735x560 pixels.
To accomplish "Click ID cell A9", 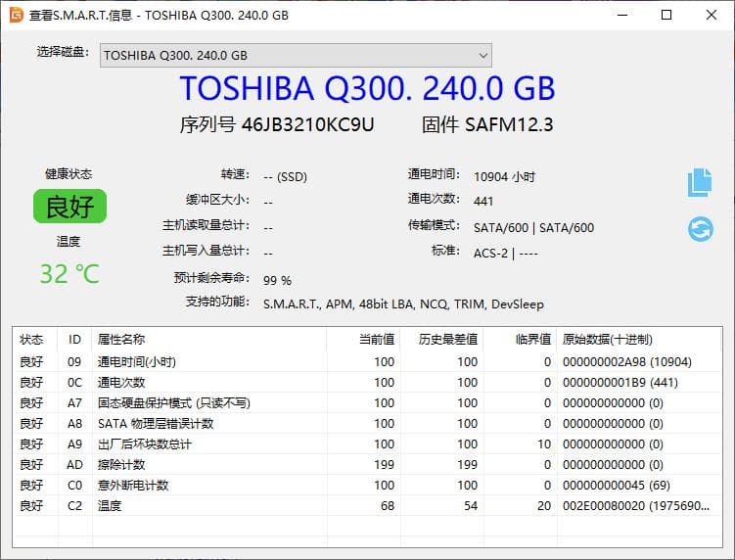I will [74, 444].
